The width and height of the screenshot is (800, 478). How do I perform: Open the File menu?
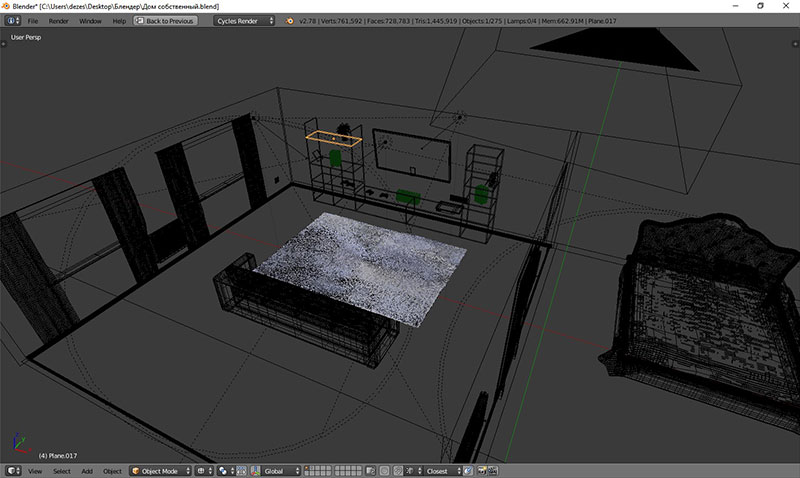point(33,20)
